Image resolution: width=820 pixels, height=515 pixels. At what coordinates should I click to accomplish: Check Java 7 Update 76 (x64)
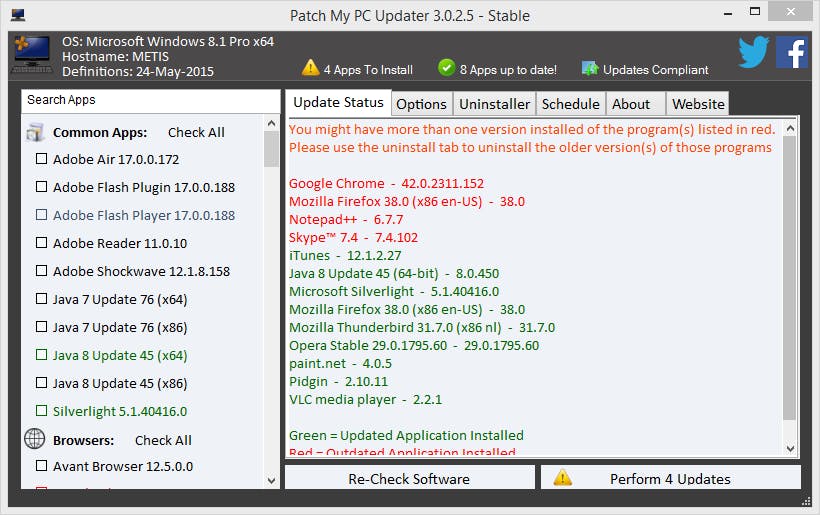tap(41, 299)
